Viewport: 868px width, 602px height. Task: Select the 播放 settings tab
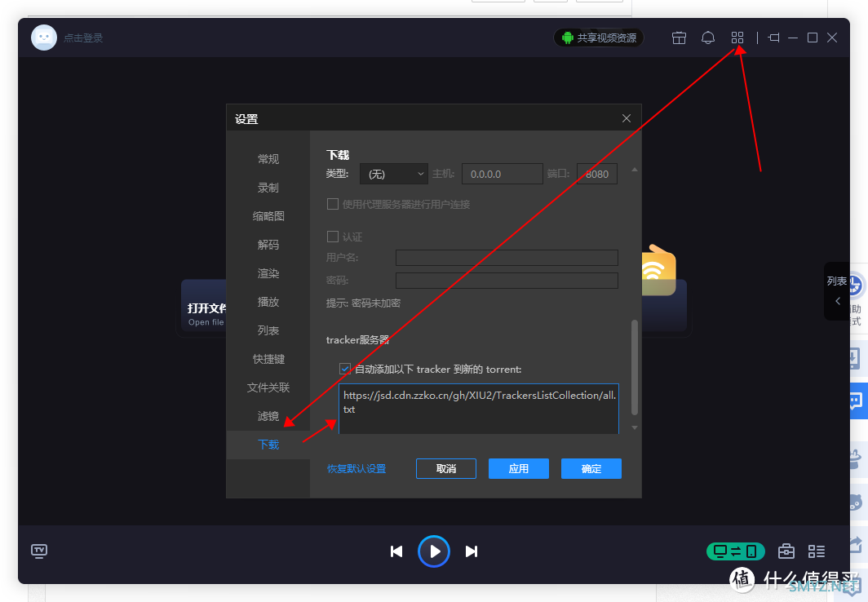268,302
